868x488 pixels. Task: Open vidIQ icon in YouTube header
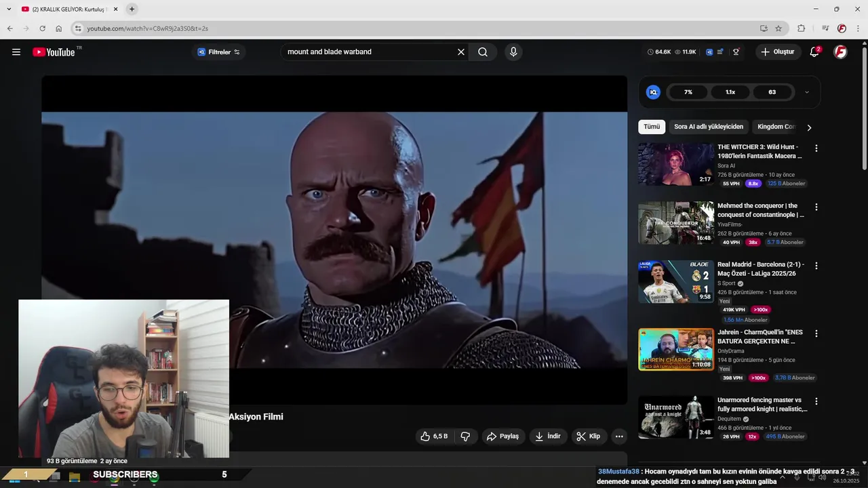[x=709, y=52]
